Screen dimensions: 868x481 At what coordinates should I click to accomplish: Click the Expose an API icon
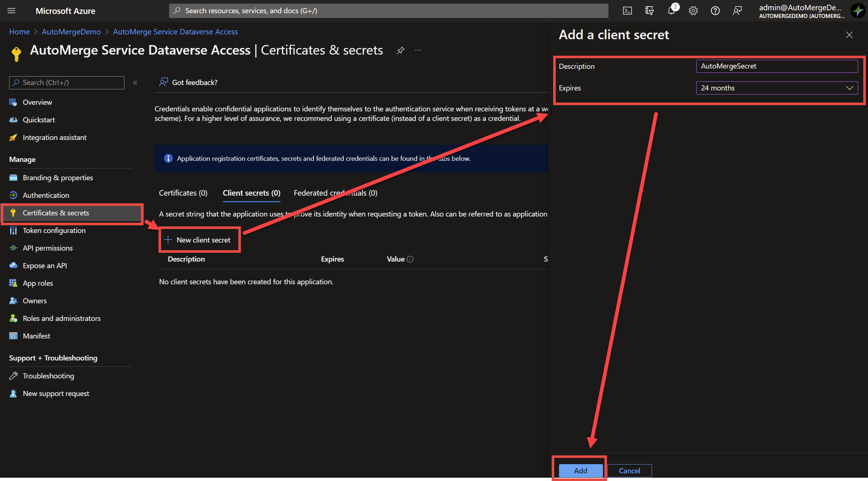[x=13, y=266]
